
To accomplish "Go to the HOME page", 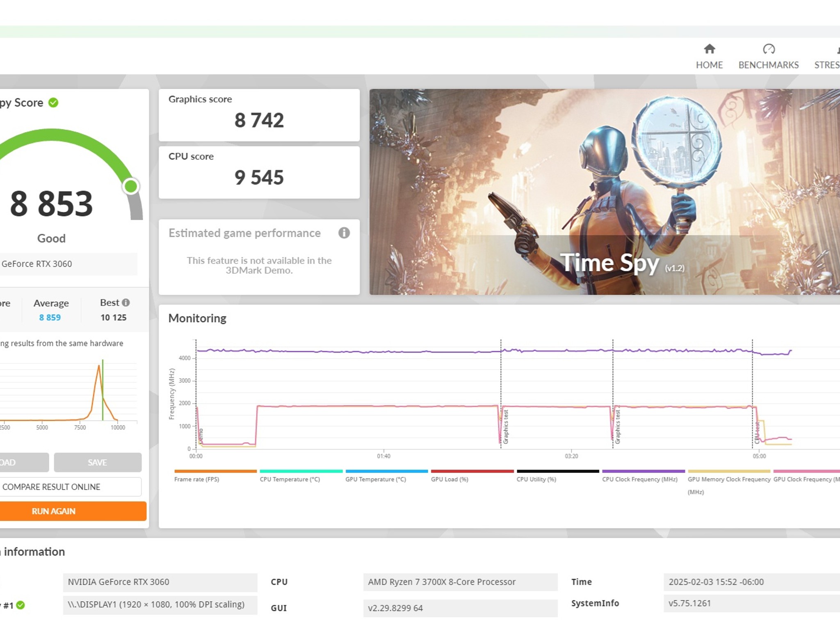I will (x=709, y=57).
